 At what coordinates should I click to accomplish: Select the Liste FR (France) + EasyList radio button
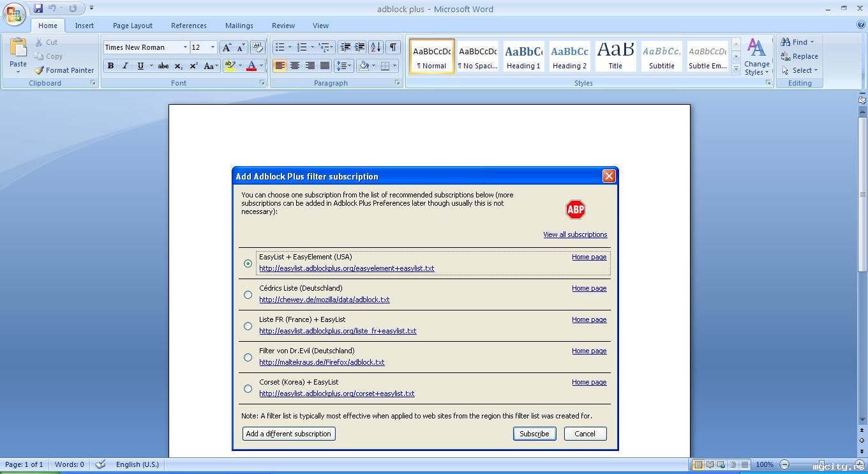coord(248,326)
